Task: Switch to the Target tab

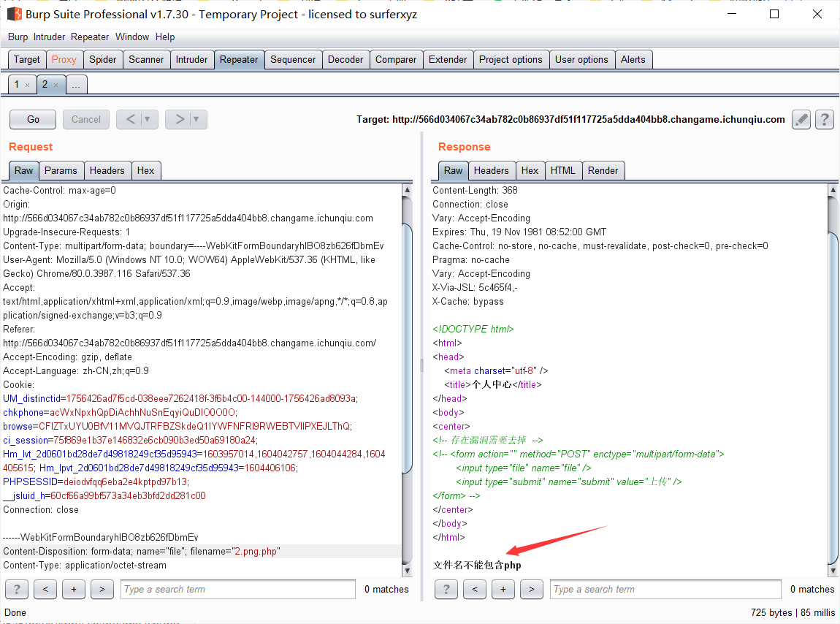Action: point(27,59)
